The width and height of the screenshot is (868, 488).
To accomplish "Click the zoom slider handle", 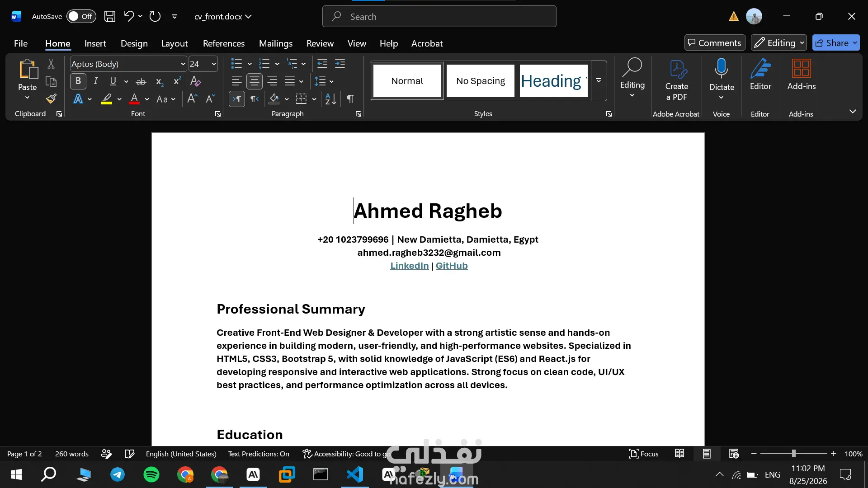I will click(793, 454).
